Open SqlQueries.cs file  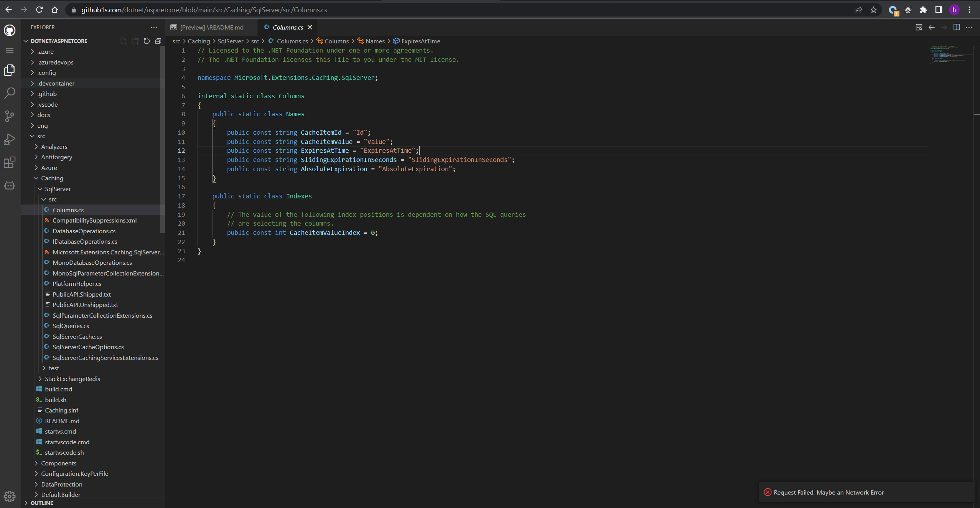[93, 326]
